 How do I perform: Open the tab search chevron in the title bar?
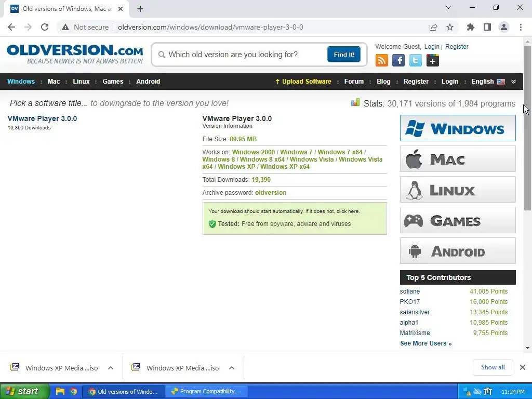coord(448,7)
